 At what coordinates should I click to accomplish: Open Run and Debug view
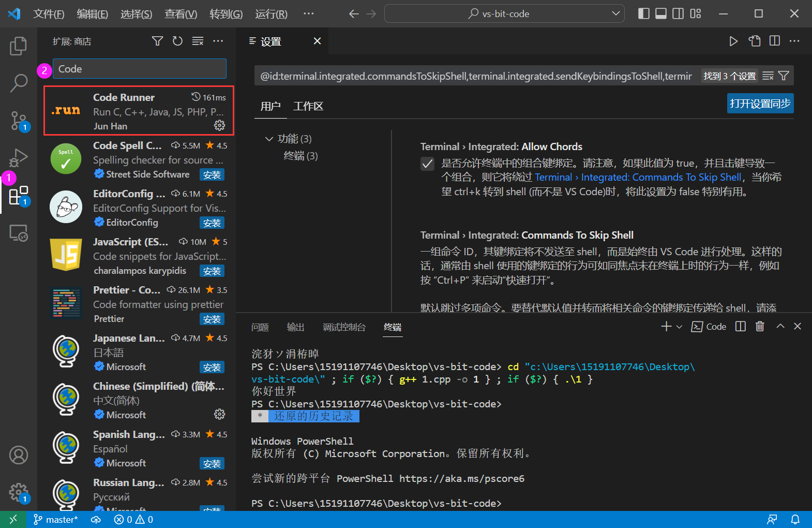tap(19, 157)
